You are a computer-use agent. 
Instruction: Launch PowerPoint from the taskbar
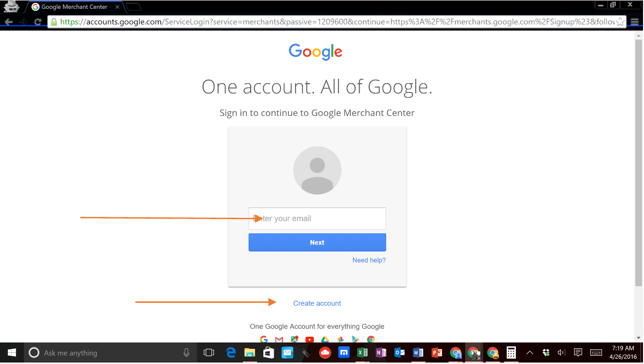(437, 353)
